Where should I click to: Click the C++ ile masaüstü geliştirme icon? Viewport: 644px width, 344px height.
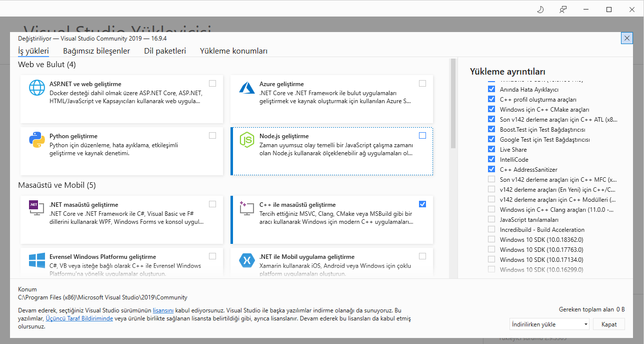pos(247,208)
